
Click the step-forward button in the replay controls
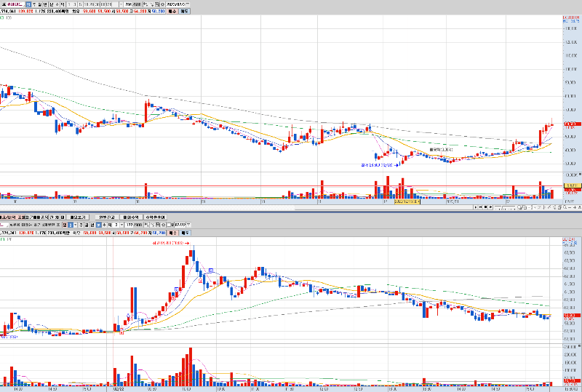click(481, 207)
